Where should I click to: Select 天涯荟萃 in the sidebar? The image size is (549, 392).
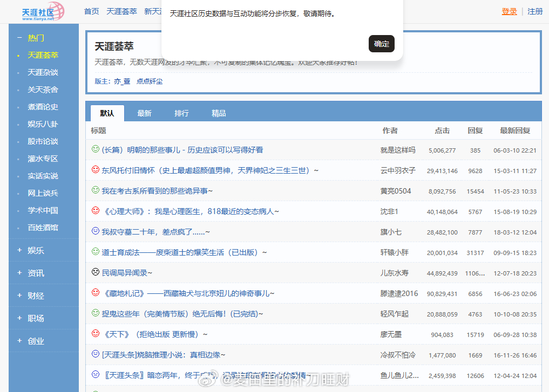pos(43,55)
